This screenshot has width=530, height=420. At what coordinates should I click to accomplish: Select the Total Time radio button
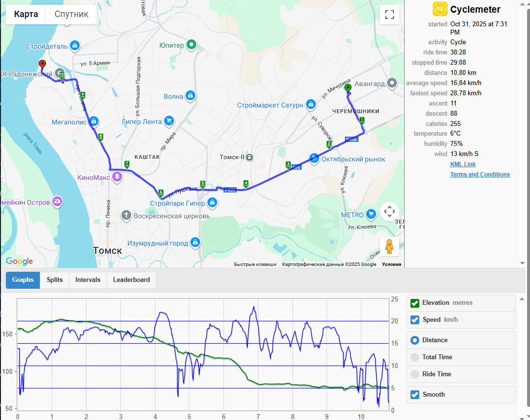(x=415, y=357)
